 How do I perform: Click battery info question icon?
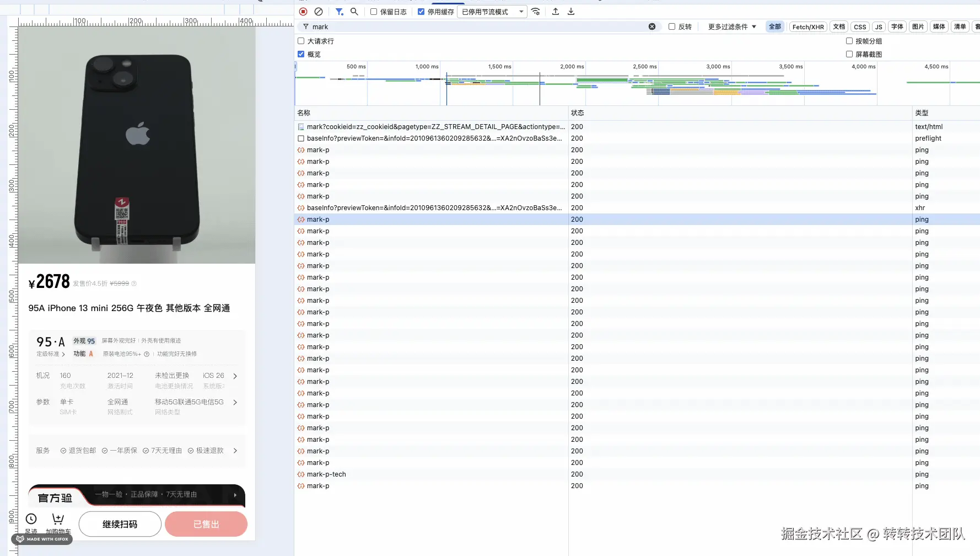click(x=147, y=354)
